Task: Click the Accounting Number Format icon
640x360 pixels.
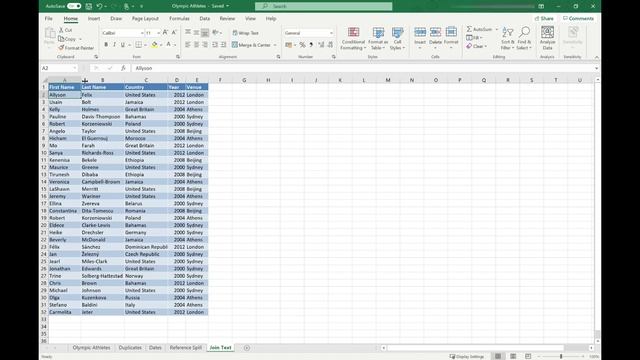Action: coord(289,45)
